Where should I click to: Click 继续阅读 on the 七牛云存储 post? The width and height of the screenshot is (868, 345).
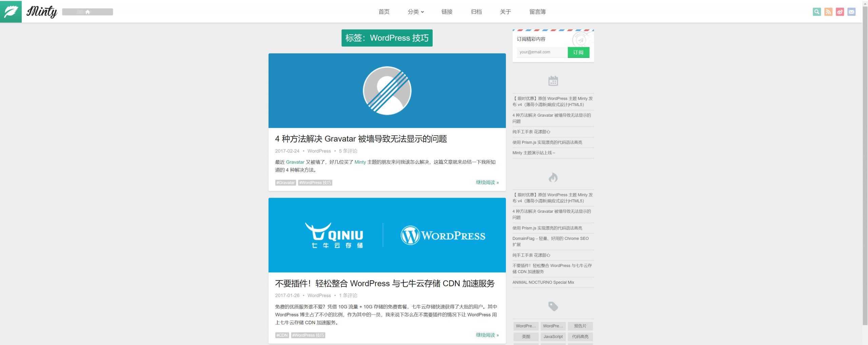487,335
